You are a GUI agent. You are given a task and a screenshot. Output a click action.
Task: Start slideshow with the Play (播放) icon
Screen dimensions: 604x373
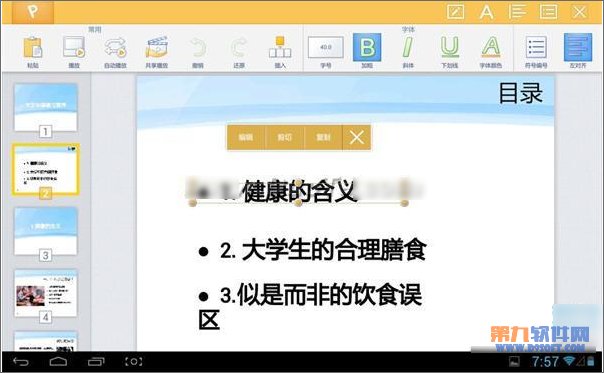click(x=74, y=48)
